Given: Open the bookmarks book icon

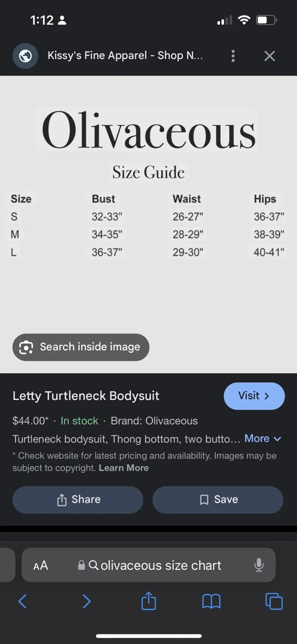Looking at the screenshot, I should coord(211,601).
